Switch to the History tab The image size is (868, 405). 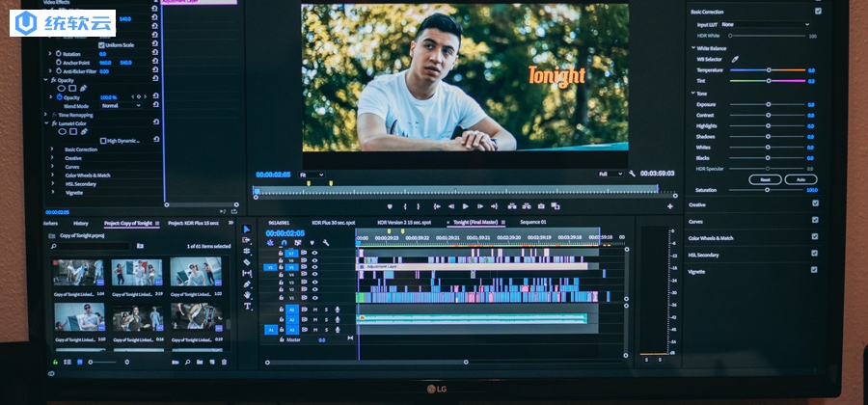[x=81, y=224]
